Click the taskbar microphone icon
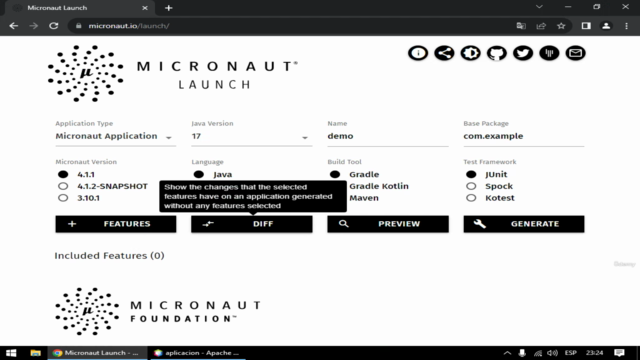Screen dimensions: 640x360 [522, 353]
